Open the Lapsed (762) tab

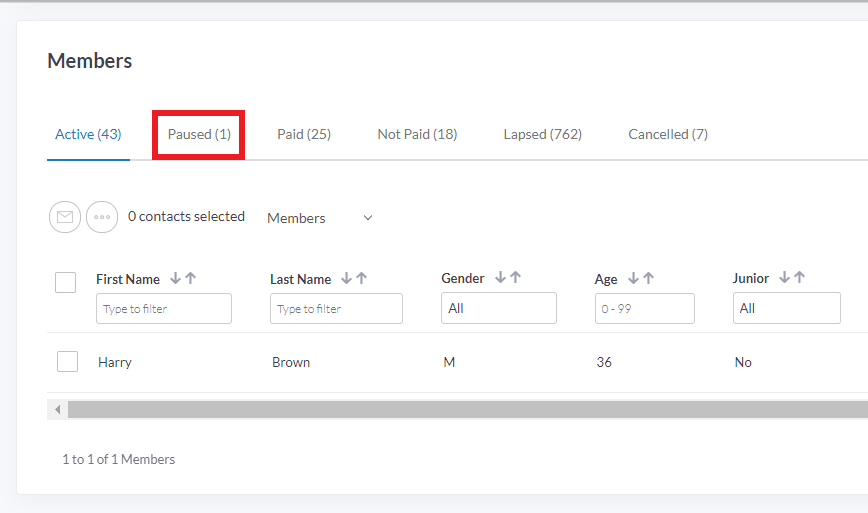(542, 134)
